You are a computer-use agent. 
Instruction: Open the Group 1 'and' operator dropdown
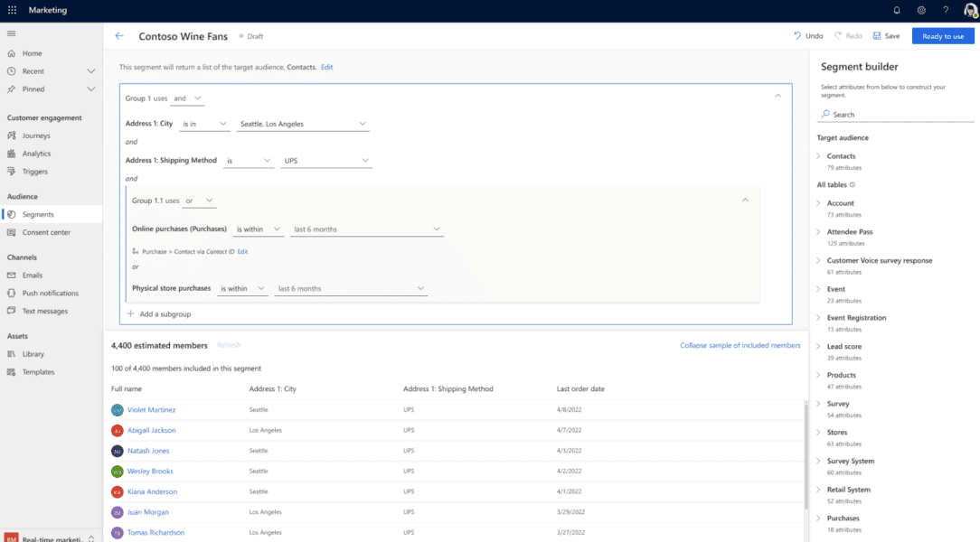188,98
